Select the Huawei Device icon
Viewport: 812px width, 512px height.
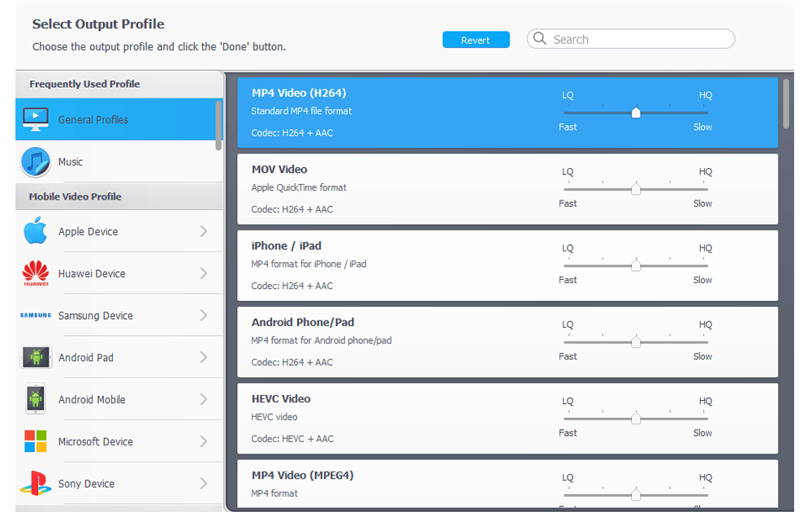[35, 273]
